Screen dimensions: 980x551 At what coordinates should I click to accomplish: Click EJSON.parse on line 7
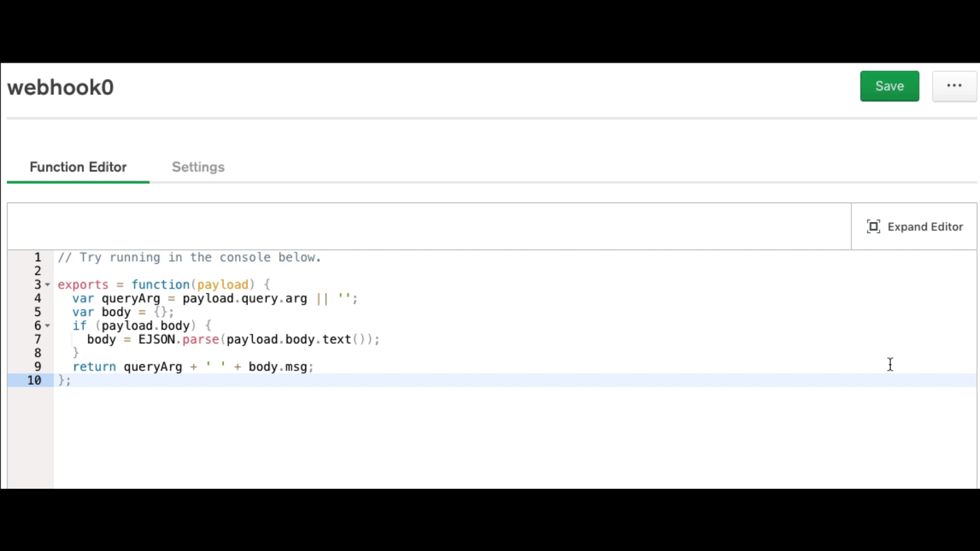pyautogui.click(x=178, y=339)
